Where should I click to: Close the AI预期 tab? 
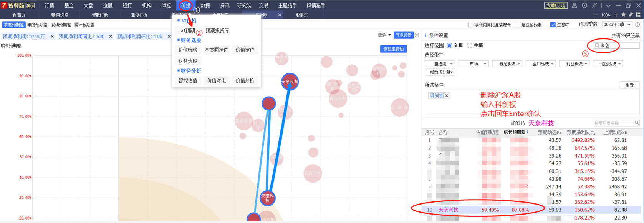[x=280, y=15]
